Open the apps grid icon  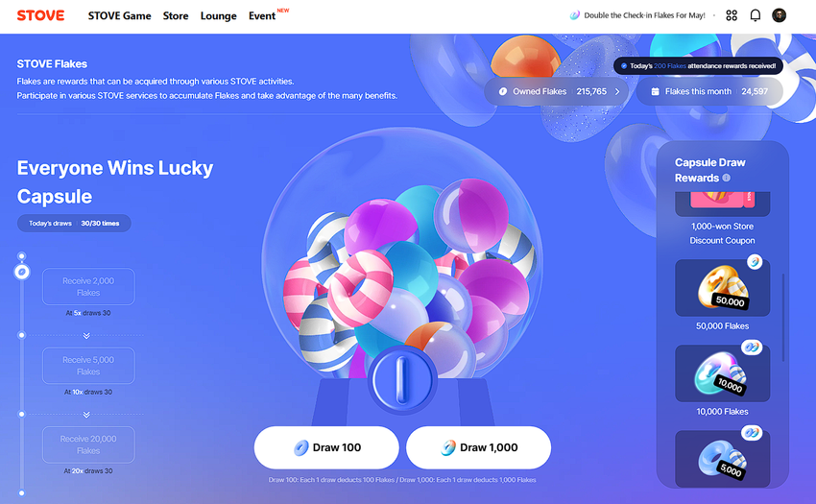click(x=732, y=15)
